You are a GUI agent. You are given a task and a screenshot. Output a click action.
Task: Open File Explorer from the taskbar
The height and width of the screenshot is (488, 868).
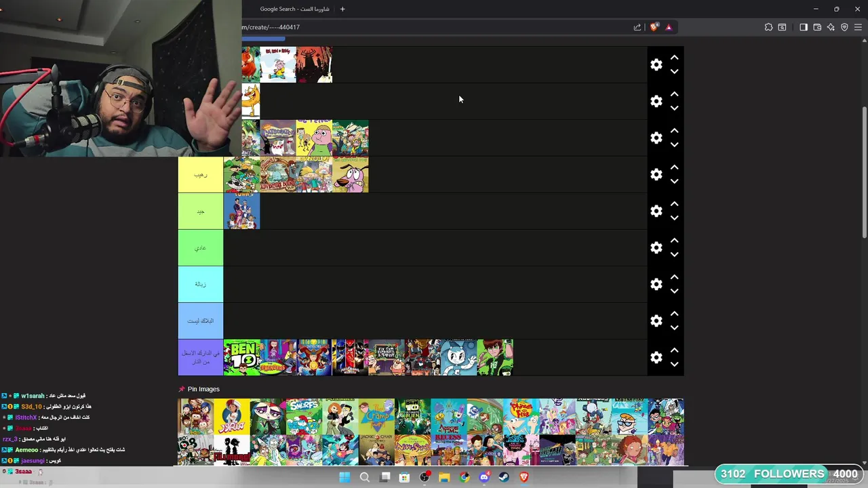(444, 477)
